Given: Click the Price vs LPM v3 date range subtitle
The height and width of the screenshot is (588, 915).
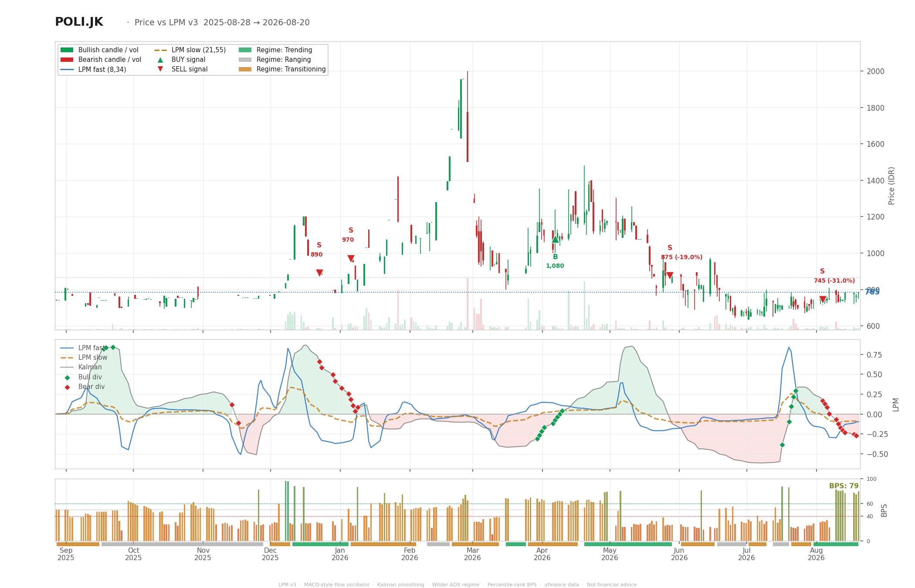Looking at the screenshot, I should [222, 23].
